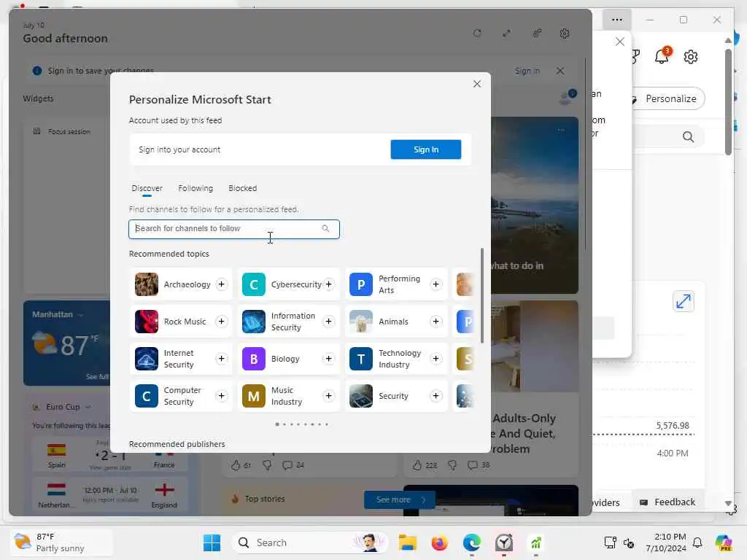Refresh the widgets board feed
747x560 pixels.
[477, 34]
